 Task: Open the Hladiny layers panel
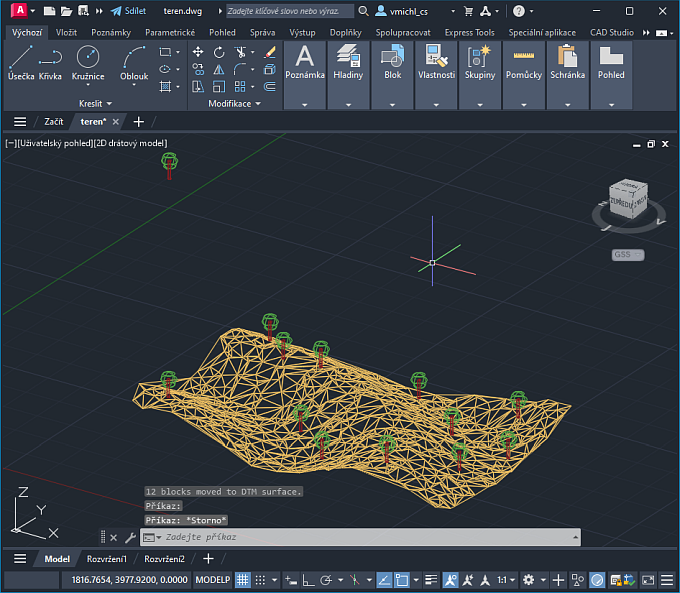(348, 62)
